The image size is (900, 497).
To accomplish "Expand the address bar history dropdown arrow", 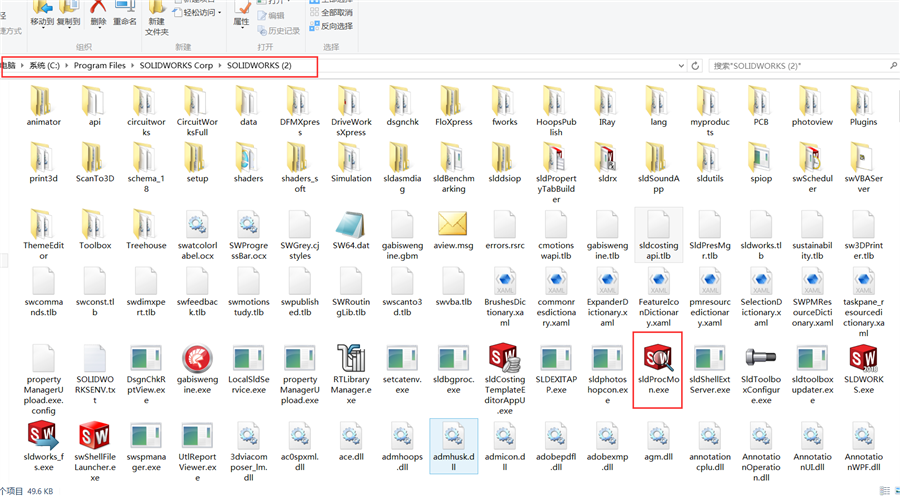I will click(681, 65).
